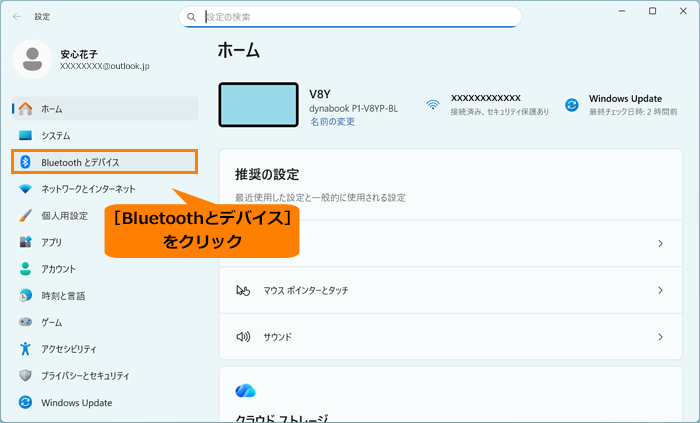This screenshot has width=700, height=423.
Task: Open 個人用設定 category
Action: (105, 216)
